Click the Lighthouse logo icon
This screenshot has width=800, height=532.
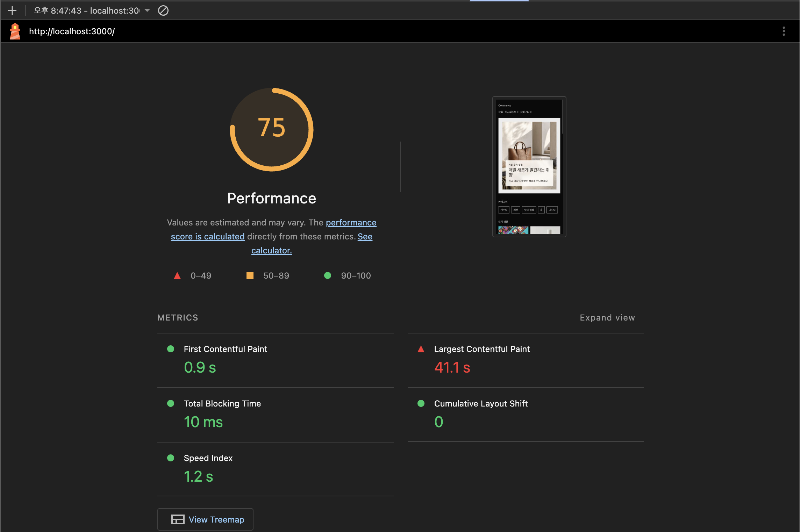[x=15, y=31]
